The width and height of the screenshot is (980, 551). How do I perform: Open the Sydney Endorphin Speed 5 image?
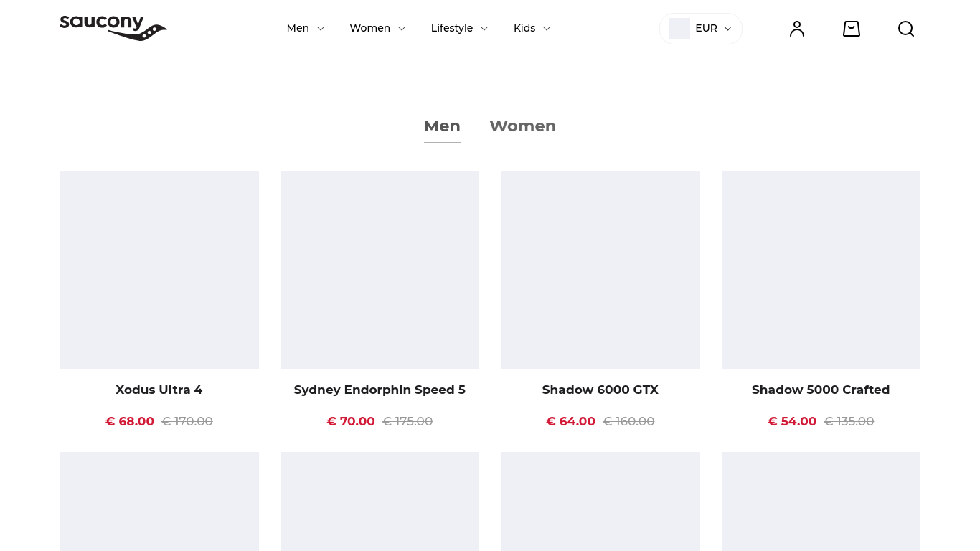380,270
